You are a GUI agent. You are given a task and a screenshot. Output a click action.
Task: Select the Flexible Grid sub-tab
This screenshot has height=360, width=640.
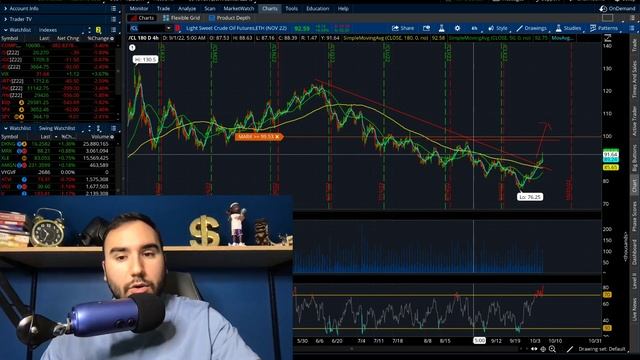click(x=182, y=18)
